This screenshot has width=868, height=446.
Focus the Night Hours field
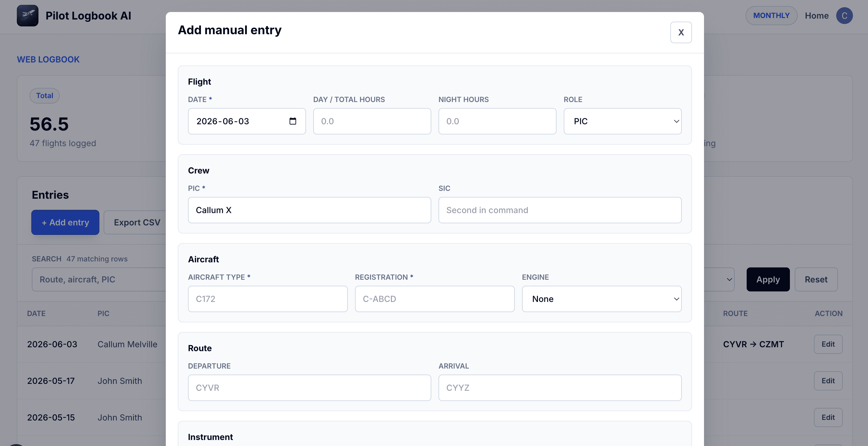click(497, 121)
